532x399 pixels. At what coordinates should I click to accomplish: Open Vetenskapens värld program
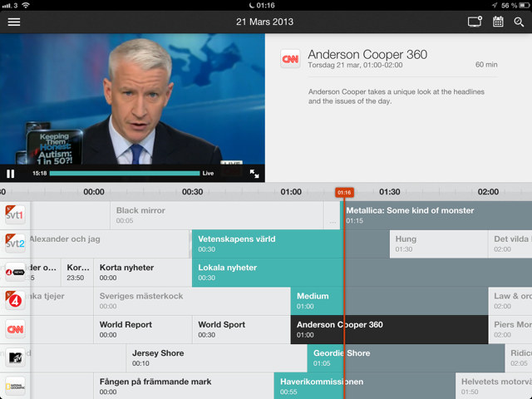291,244
